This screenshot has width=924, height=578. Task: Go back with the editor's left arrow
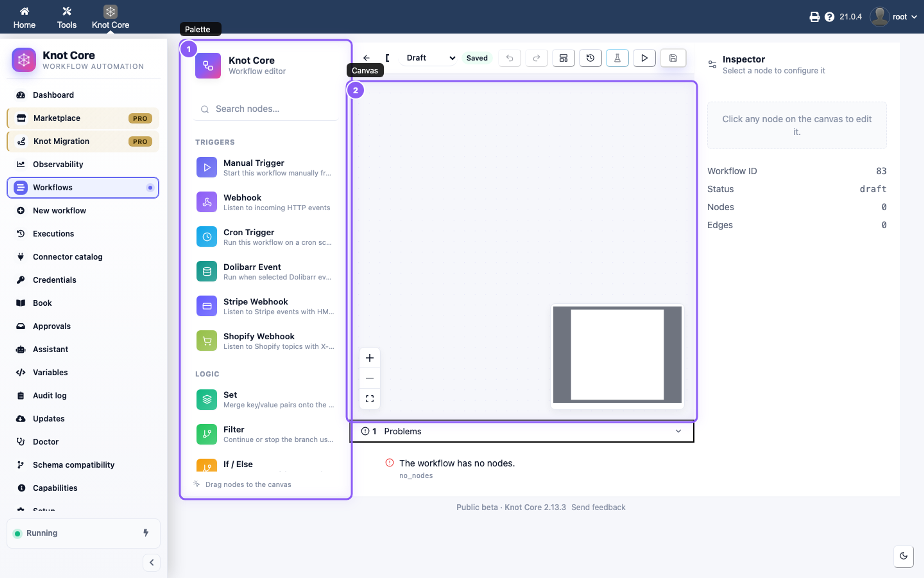tap(366, 58)
